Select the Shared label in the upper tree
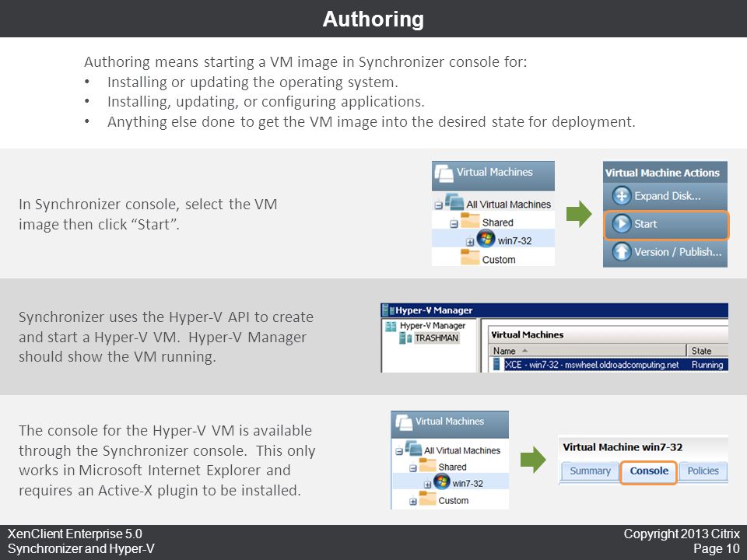Viewport: 747px width, 560px height. (498, 222)
